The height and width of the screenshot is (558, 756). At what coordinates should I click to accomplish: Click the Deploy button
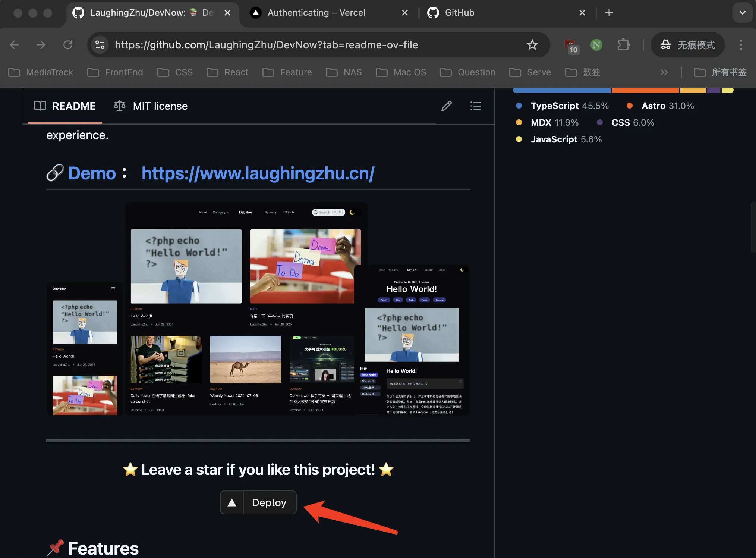pyautogui.click(x=258, y=502)
